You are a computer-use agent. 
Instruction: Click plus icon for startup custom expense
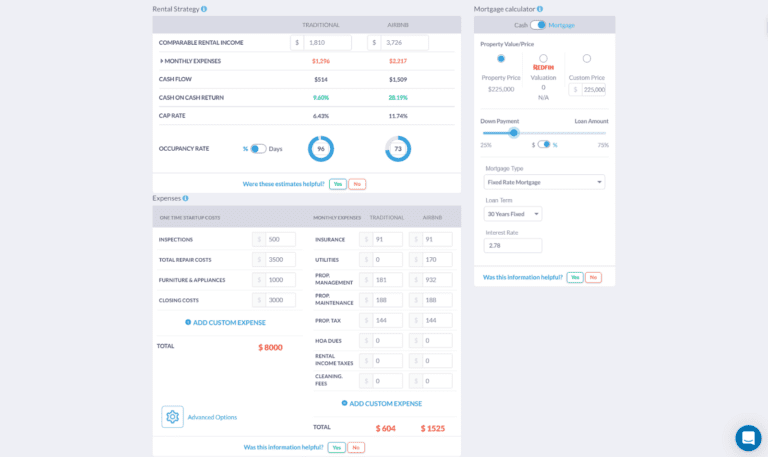click(x=188, y=322)
